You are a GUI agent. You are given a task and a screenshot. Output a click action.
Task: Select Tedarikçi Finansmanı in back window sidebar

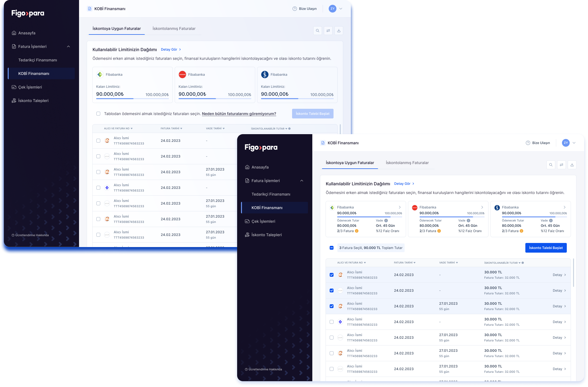(x=38, y=60)
